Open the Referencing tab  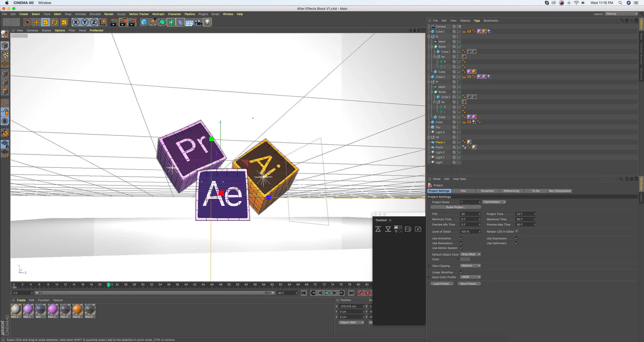[511, 191]
